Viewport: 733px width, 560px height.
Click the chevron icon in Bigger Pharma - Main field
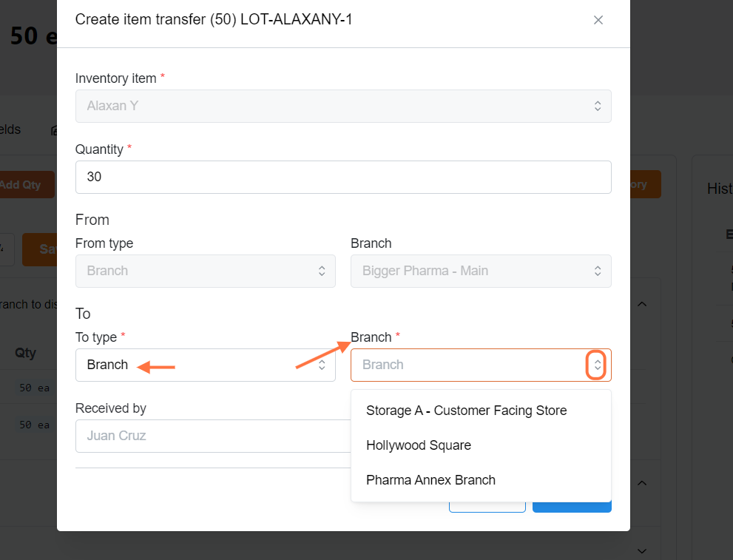[x=598, y=271]
